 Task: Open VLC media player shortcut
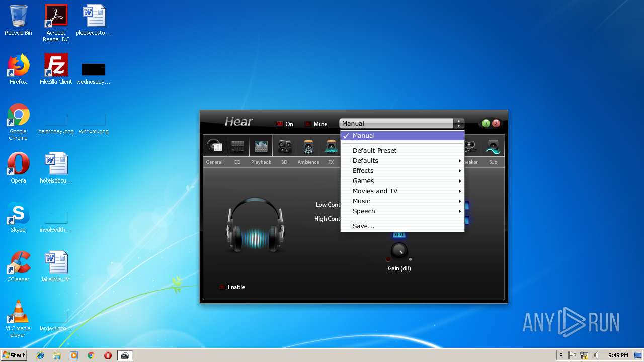[18, 319]
